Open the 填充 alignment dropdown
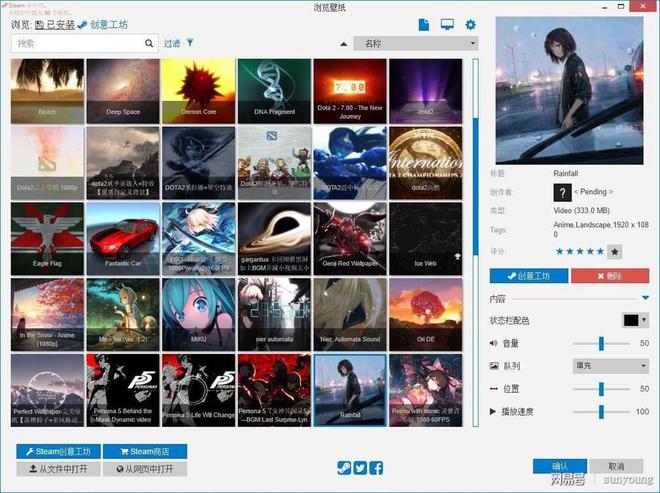660x493 pixels. pyautogui.click(x=611, y=365)
